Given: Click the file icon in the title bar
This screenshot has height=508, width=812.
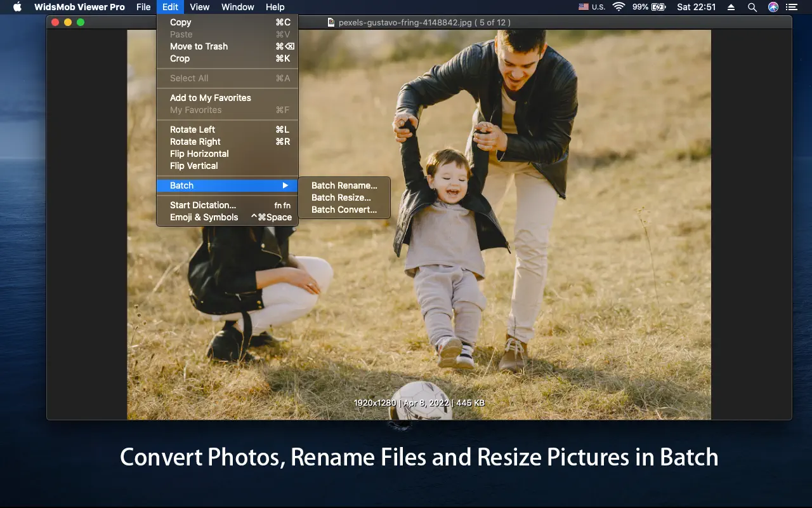Looking at the screenshot, I should (x=331, y=22).
